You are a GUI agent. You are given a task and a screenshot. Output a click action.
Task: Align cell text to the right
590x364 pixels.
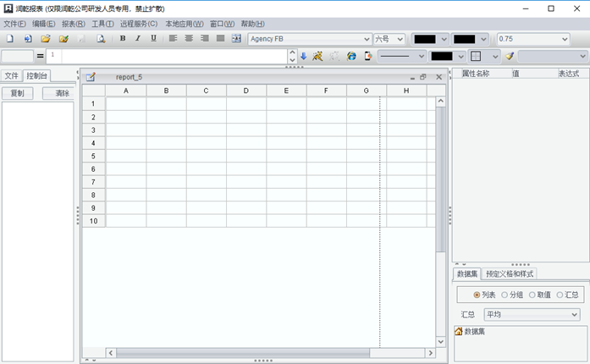point(205,38)
